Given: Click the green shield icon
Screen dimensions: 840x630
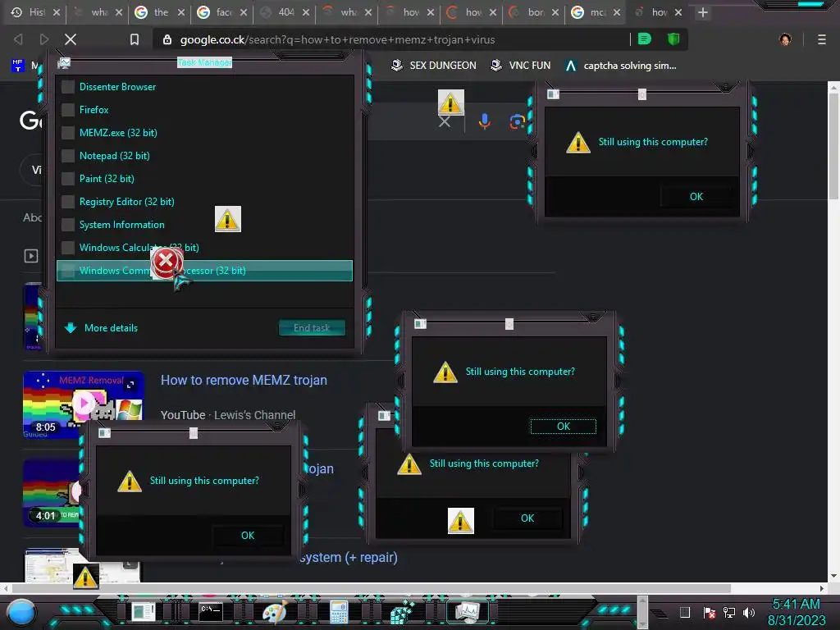Looking at the screenshot, I should point(673,39).
